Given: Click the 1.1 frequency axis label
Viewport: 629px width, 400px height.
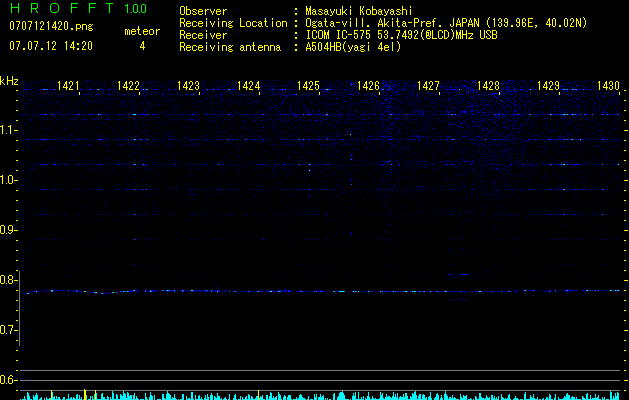Looking at the screenshot, I should [x=7, y=130].
